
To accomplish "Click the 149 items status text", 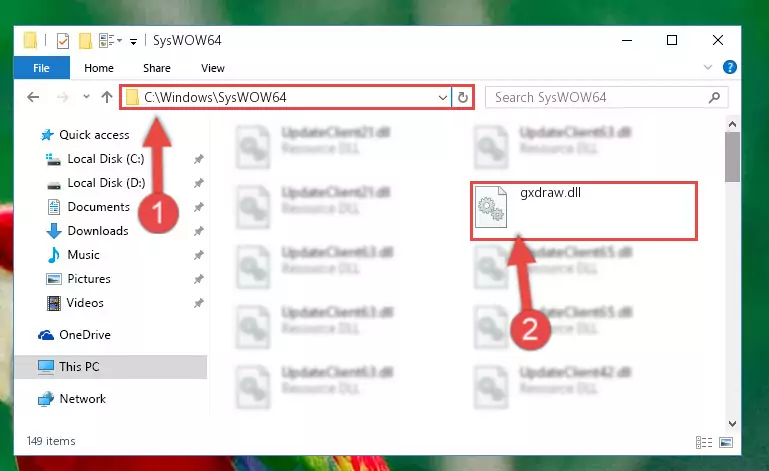I will click(51, 441).
